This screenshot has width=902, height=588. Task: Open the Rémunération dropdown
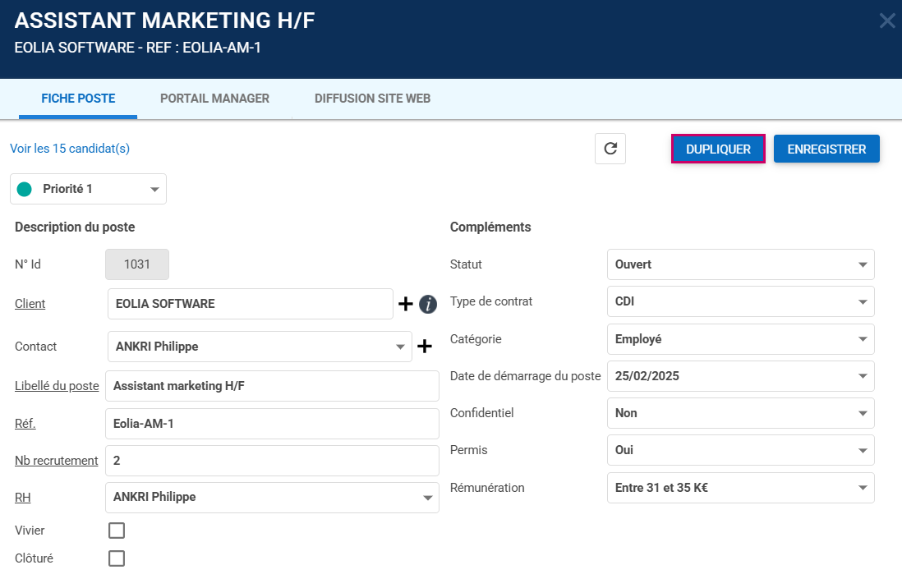pos(740,488)
